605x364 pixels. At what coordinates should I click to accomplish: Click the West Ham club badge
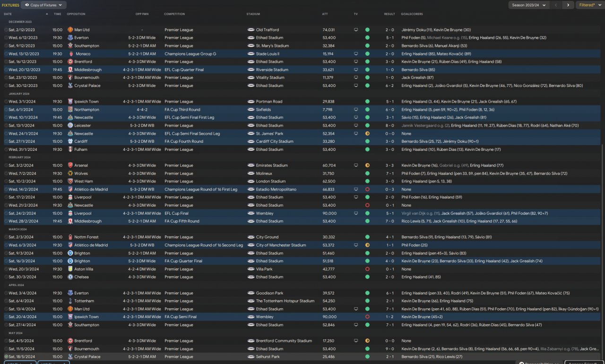pyautogui.click(x=70, y=181)
